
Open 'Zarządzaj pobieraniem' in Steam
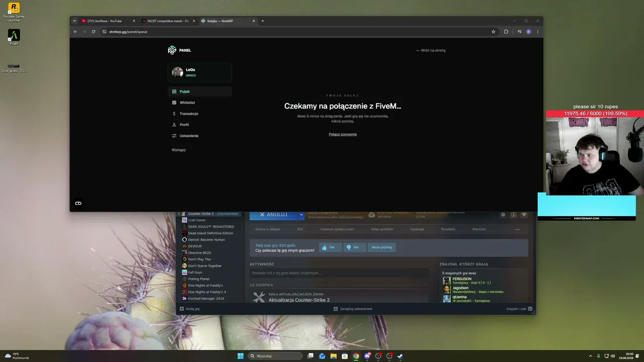(353, 309)
